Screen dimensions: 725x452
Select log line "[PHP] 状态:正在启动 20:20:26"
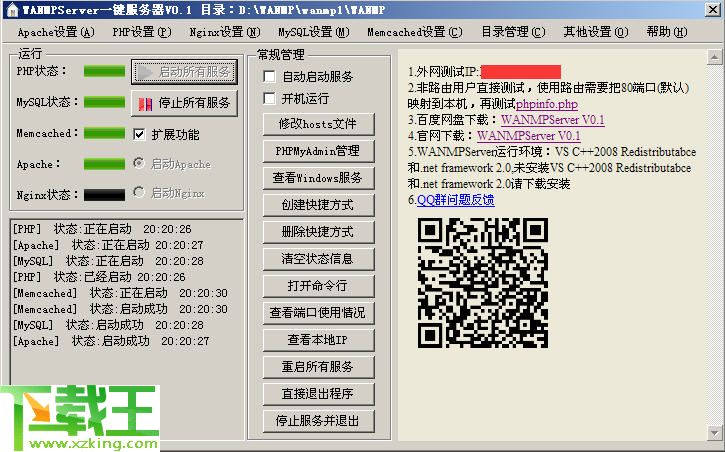click(x=102, y=229)
